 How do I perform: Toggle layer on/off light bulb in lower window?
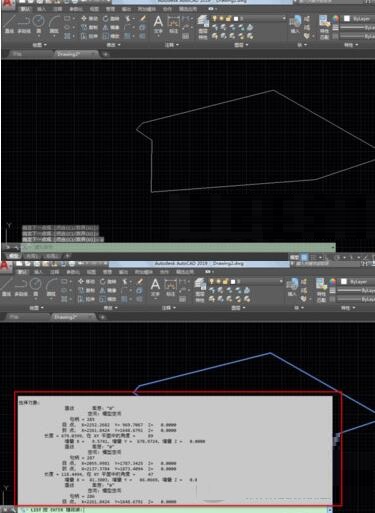211,282
